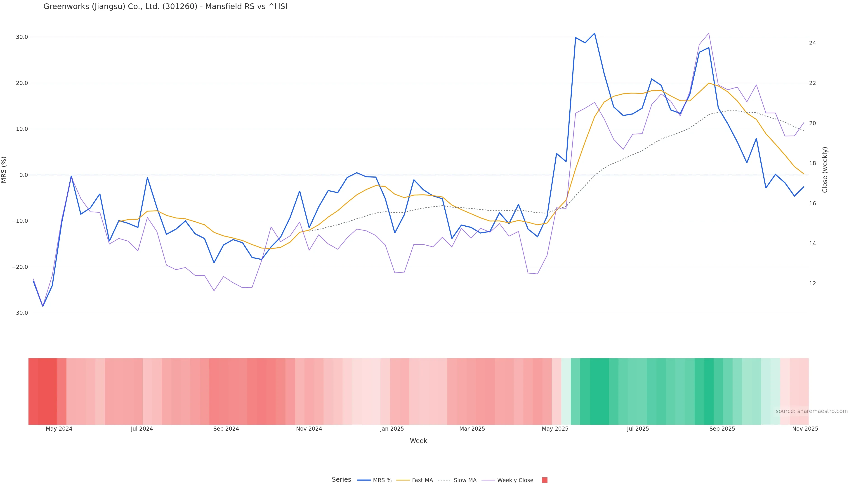Click the 24 tick on Close axis
The height and width of the screenshot is (488, 868).
click(812, 43)
